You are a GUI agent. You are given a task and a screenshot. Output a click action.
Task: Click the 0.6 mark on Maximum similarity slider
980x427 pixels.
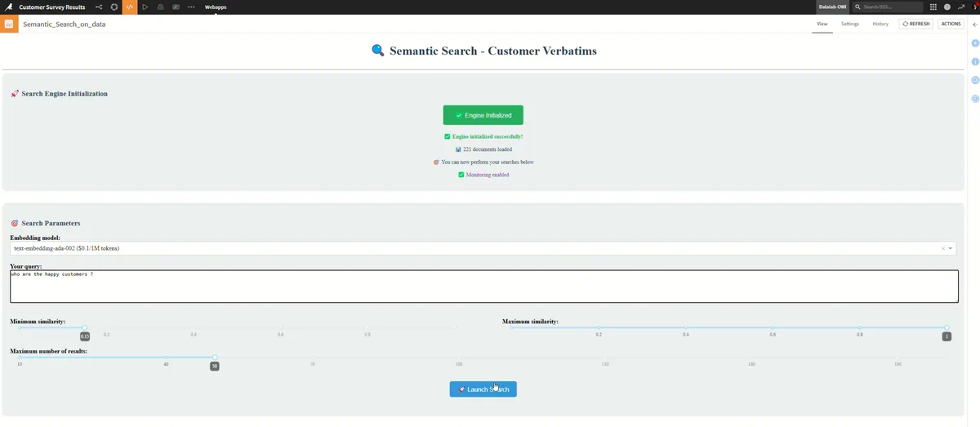[x=773, y=335]
